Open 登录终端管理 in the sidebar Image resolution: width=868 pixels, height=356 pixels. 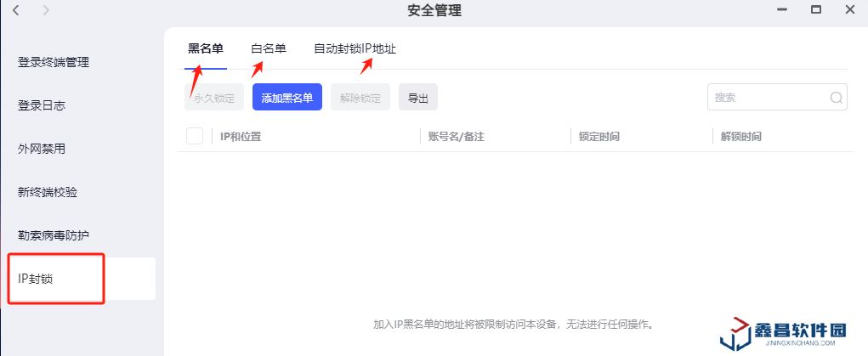(x=54, y=62)
